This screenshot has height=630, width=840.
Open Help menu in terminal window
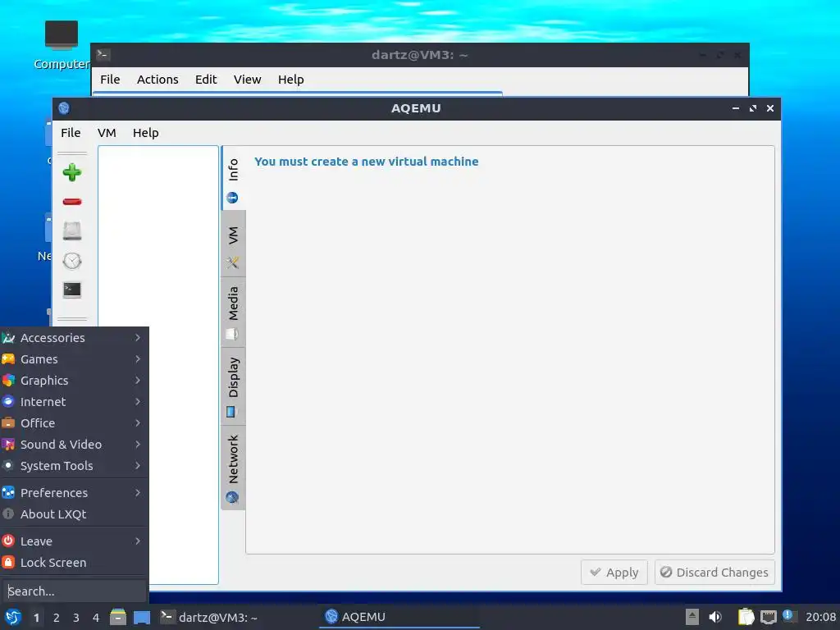click(x=291, y=80)
